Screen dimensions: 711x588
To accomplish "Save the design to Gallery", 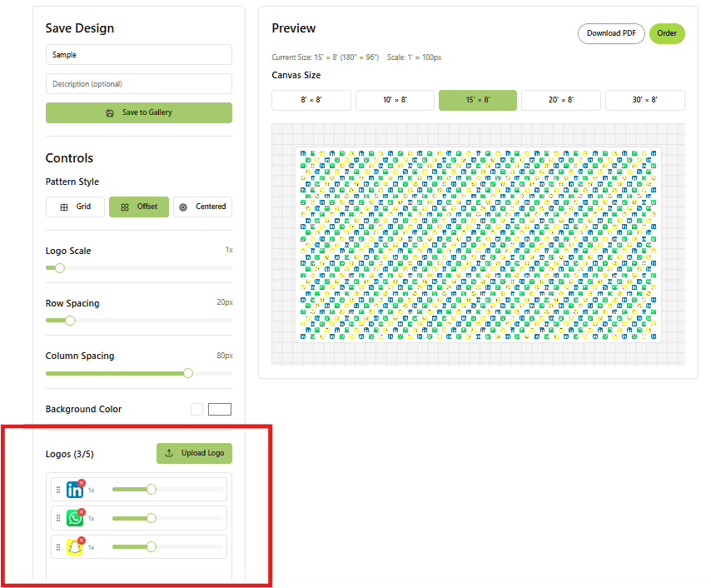I will click(x=139, y=112).
